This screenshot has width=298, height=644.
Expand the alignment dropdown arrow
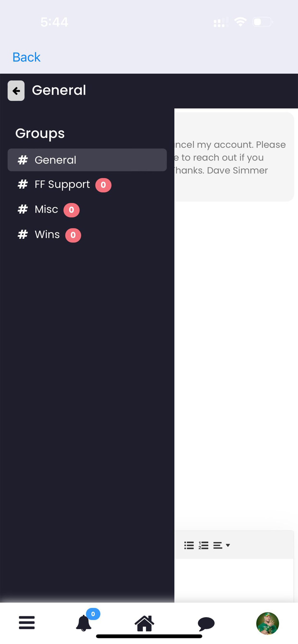click(x=228, y=545)
